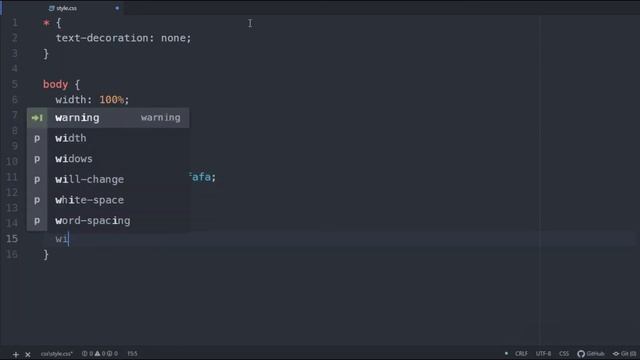Image resolution: width=640 pixels, height=360 pixels.
Task: Click the X icon in status bar
Action: click(x=28, y=354)
